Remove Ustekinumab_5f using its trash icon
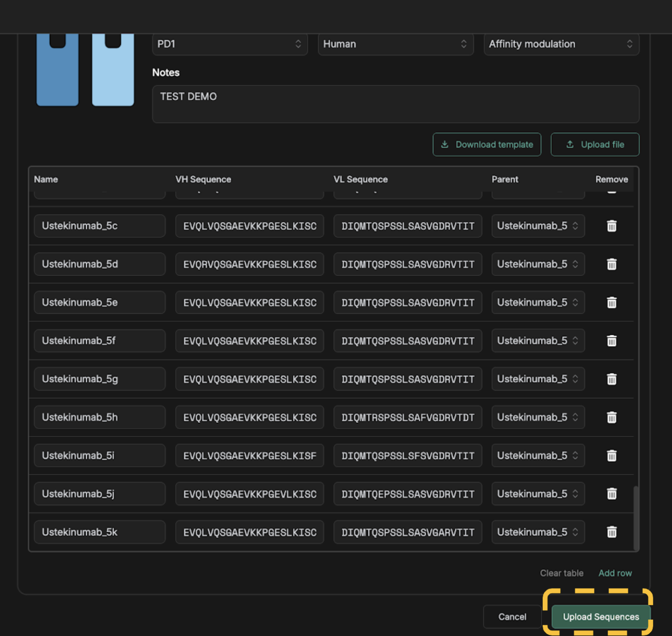The image size is (672, 636). tap(611, 341)
